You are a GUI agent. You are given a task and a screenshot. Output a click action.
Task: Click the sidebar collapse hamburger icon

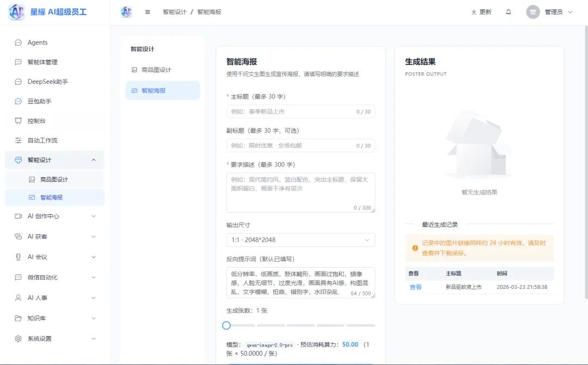coord(148,11)
